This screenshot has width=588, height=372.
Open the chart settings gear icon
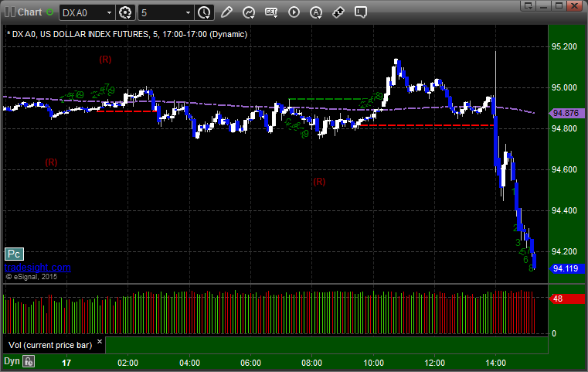[x=125, y=13]
